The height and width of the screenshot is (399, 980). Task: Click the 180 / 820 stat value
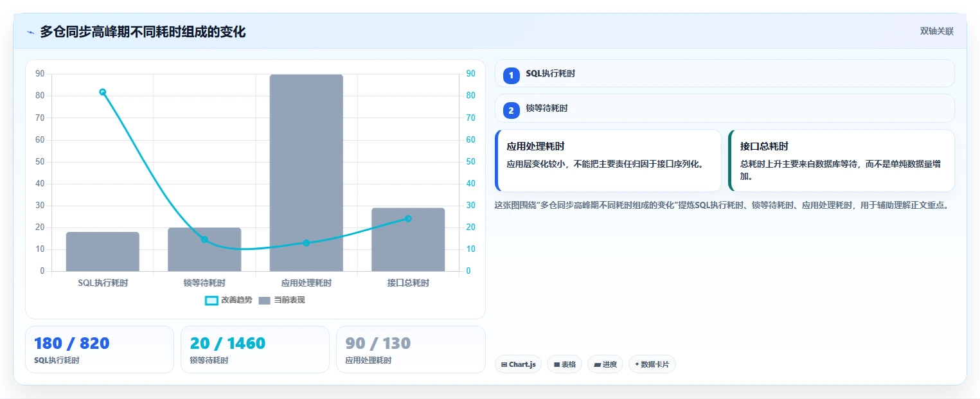pos(71,343)
